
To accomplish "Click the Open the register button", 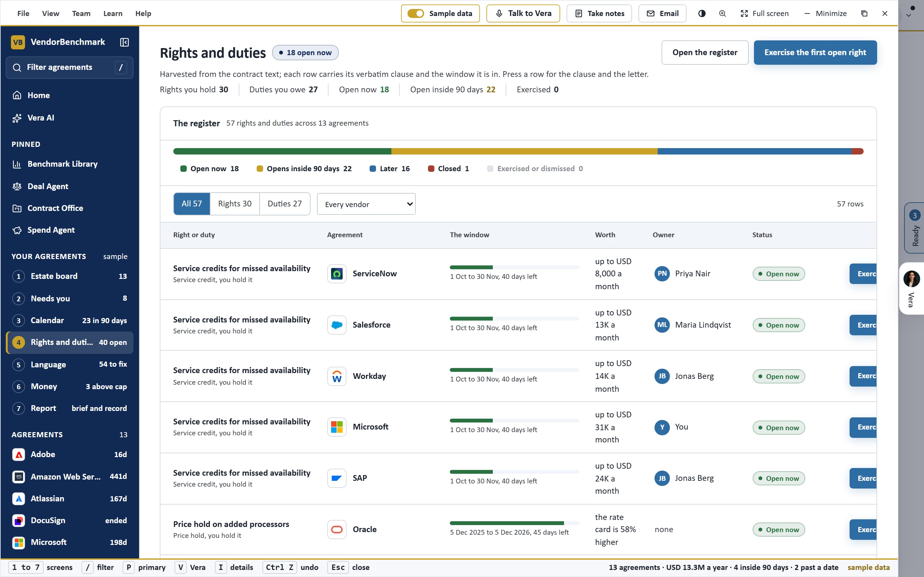I will click(x=705, y=53).
